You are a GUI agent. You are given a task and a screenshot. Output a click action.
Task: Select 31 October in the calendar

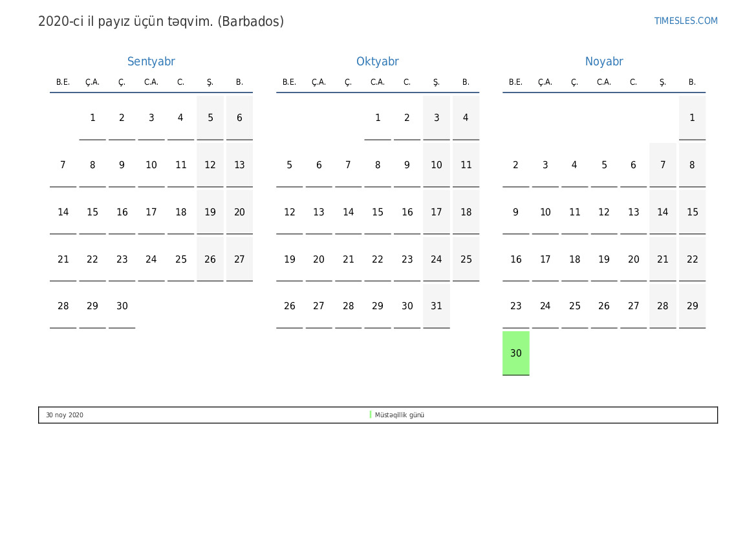tap(437, 306)
